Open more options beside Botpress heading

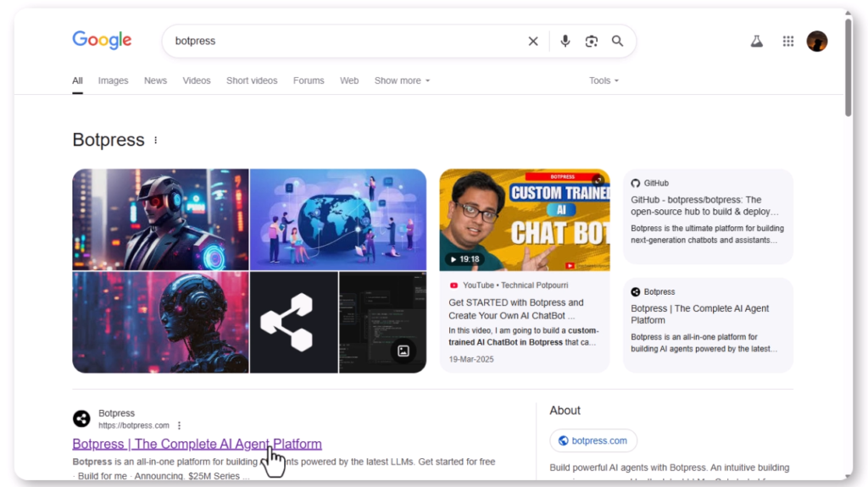coord(156,140)
